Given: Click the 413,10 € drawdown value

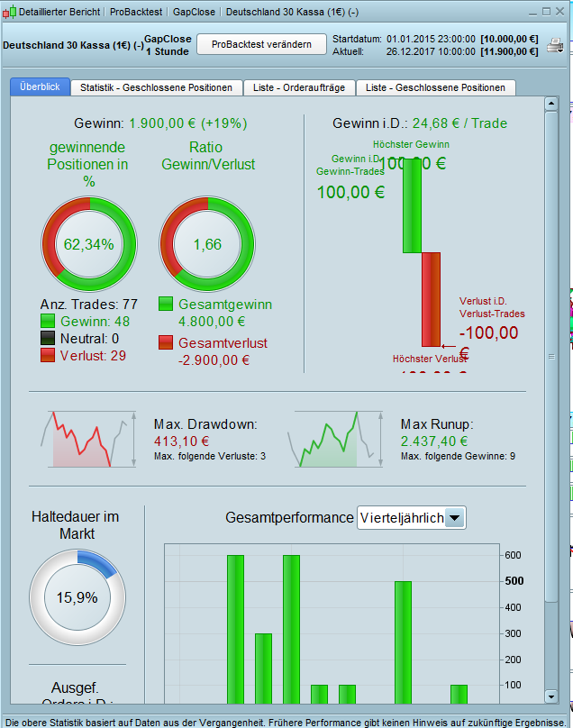Looking at the screenshot, I should [182, 441].
